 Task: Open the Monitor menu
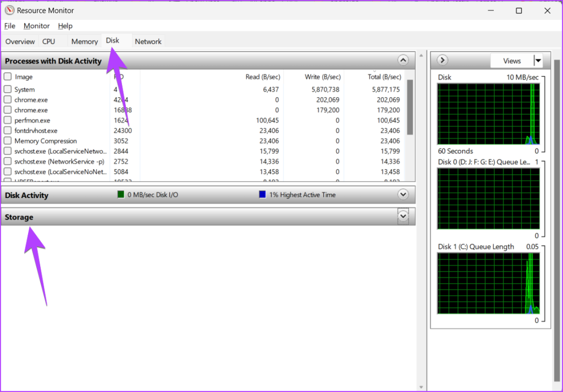(36, 26)
